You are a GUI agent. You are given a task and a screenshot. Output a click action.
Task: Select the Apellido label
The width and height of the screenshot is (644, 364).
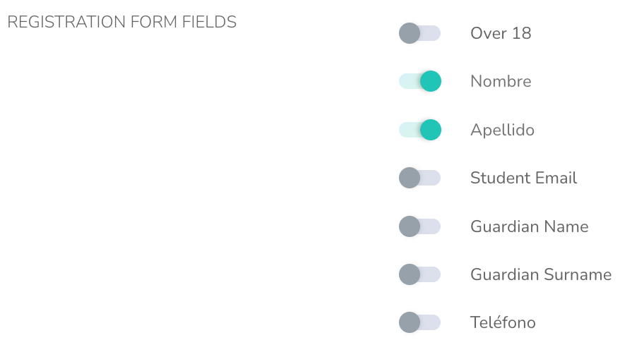502,130
